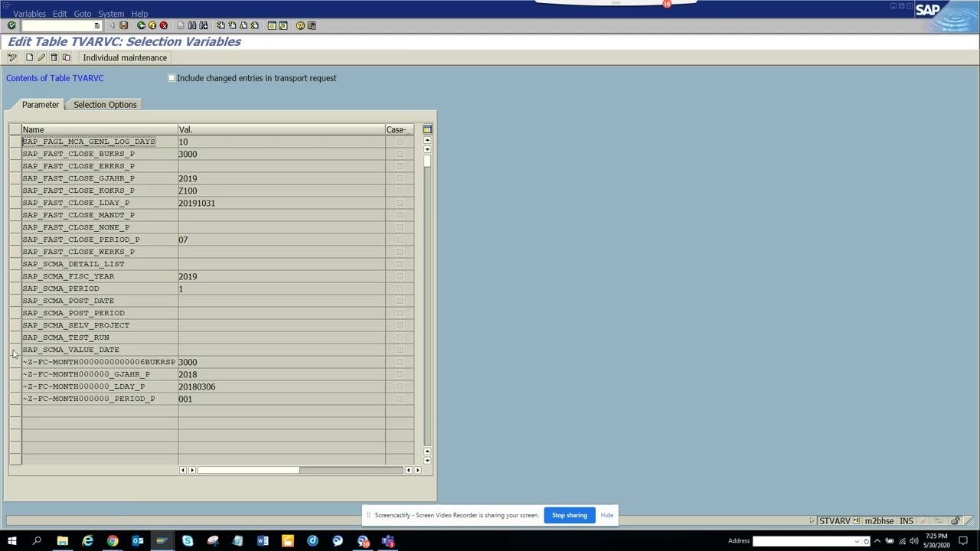Click the horizontal scroll right arrow
Viewport: 980px width, 551px height.
[x=417, y=470]
